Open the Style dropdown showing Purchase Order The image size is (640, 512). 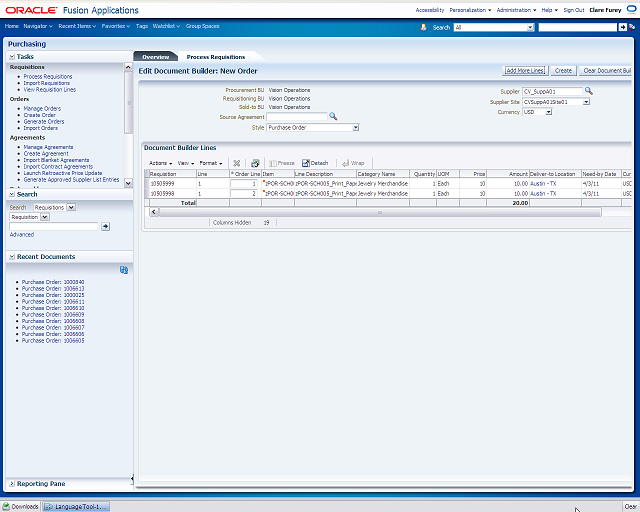point(356,128)
